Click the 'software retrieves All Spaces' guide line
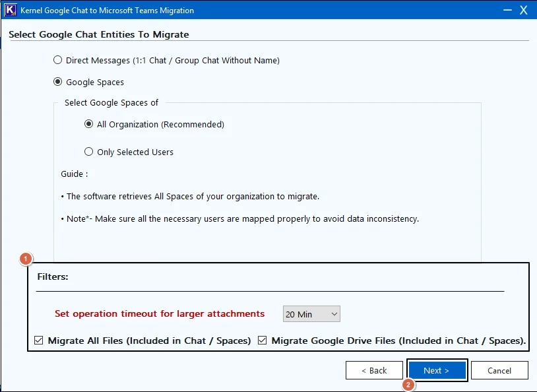Image resolution: width=537 pixels, height=392 pixels. [x=190, y=197]
